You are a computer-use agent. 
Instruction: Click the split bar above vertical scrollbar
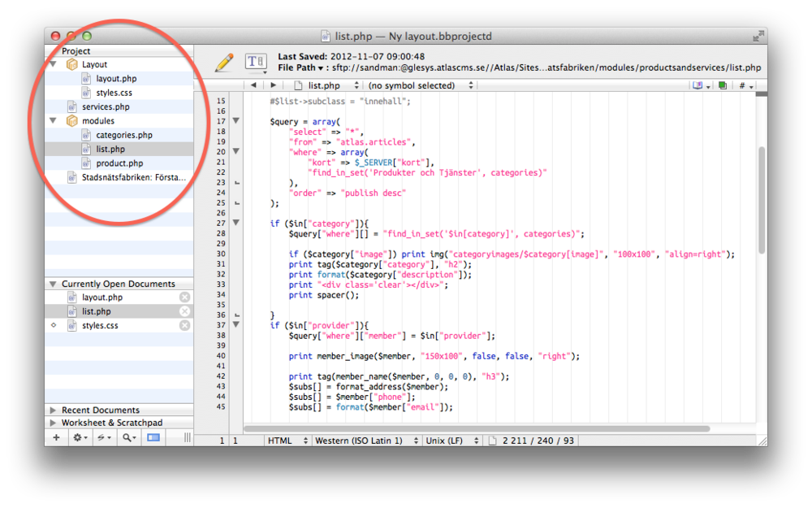click(x=762, y=93)
